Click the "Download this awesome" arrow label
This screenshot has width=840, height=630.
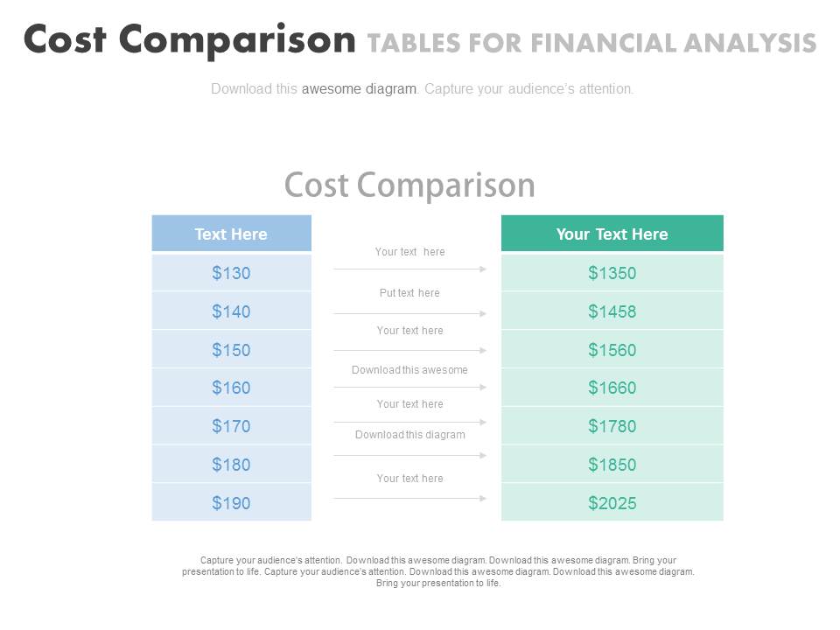pos(409,369)
